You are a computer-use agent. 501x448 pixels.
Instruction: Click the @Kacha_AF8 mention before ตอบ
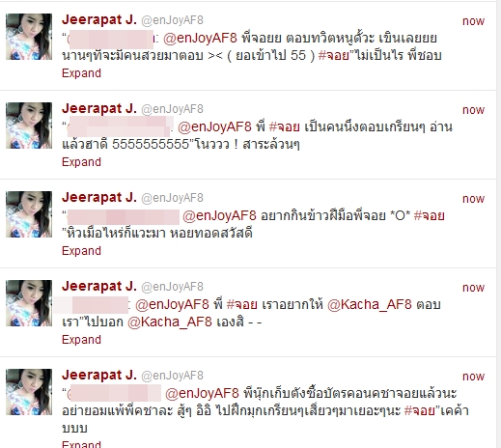[370, 304]
